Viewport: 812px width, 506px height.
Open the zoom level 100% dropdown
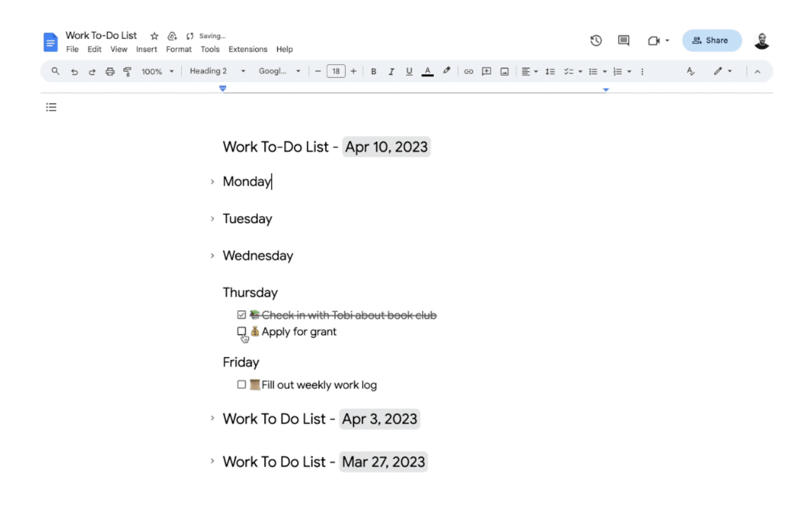(157, 71)
